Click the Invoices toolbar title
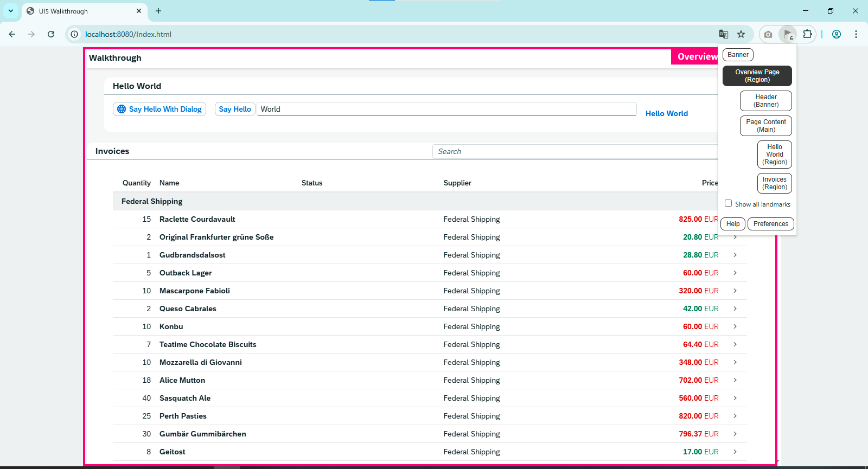Image resolution: width=868 pixels, height=469 pixels. (112, 151)
